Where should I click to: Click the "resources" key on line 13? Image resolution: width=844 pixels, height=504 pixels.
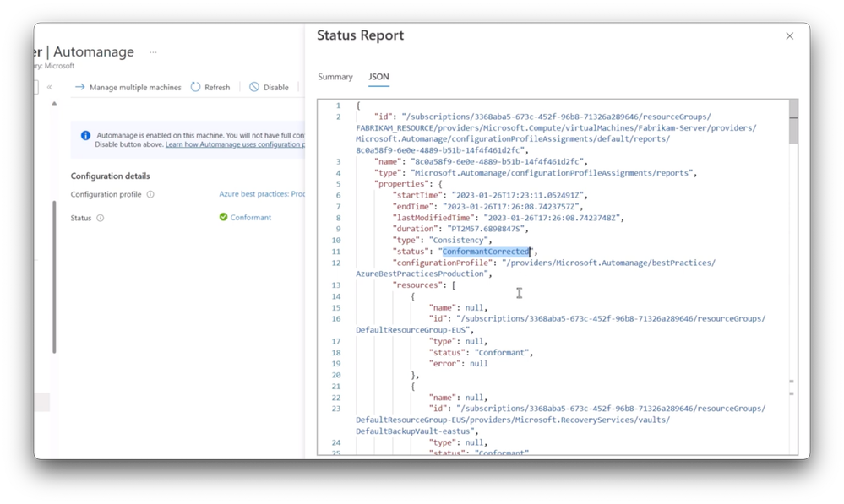pos(417,285)
